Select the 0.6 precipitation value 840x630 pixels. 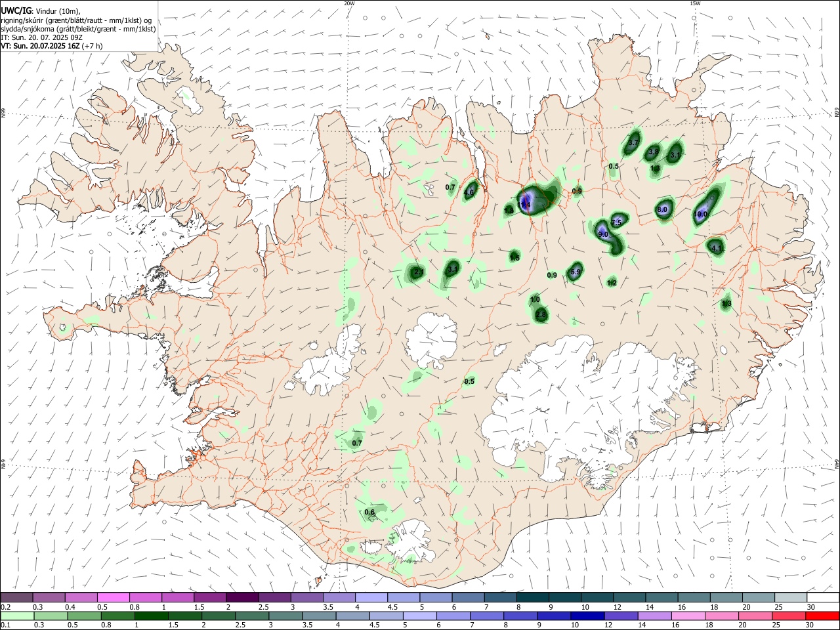tap(369, 513)
